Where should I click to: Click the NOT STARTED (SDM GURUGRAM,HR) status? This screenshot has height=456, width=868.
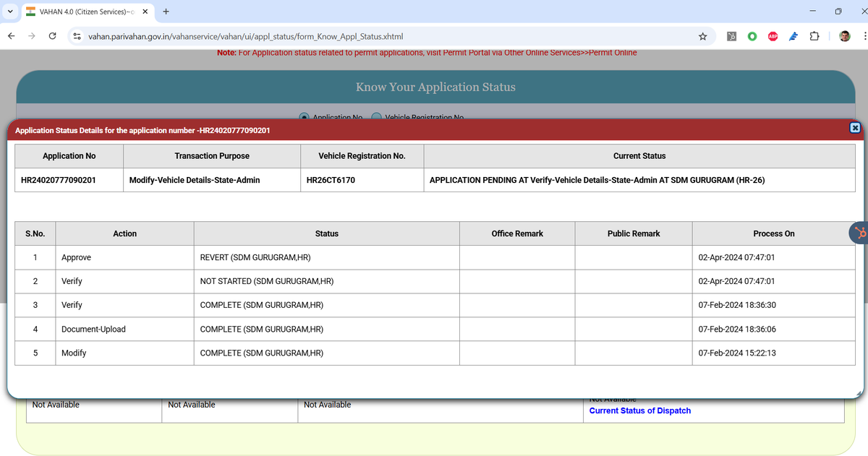pyautogui.click(x=267, y=281)
